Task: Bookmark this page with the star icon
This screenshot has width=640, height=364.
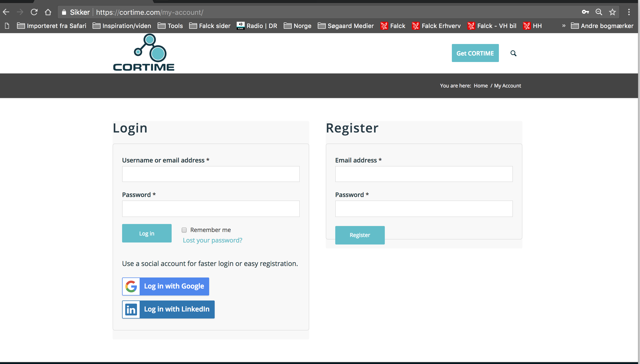Action: (x=612, y=12)
